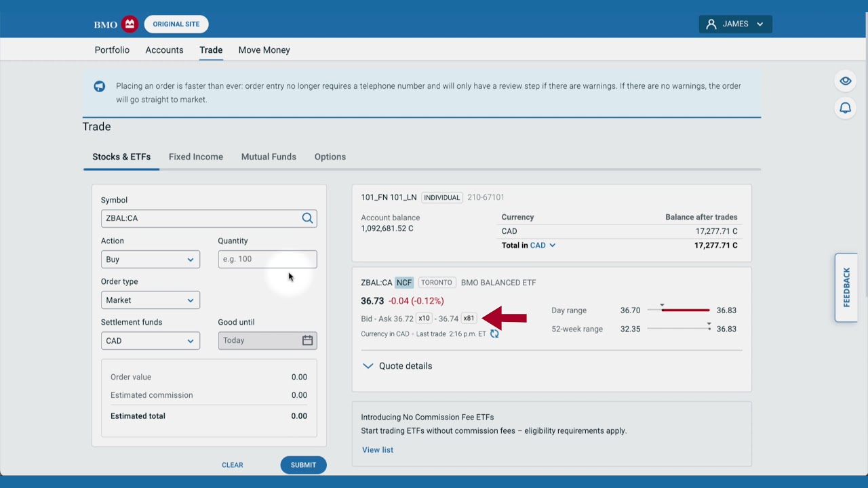868x488 pixels.
Task: Click the TORONTO exchange badge
Action: pyautogui.click(x=436, y=283)
